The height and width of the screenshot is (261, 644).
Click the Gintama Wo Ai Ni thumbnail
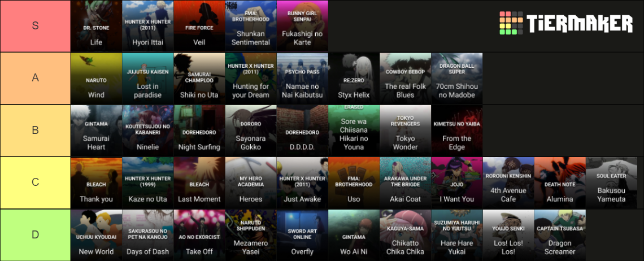(x=354, y=234)
